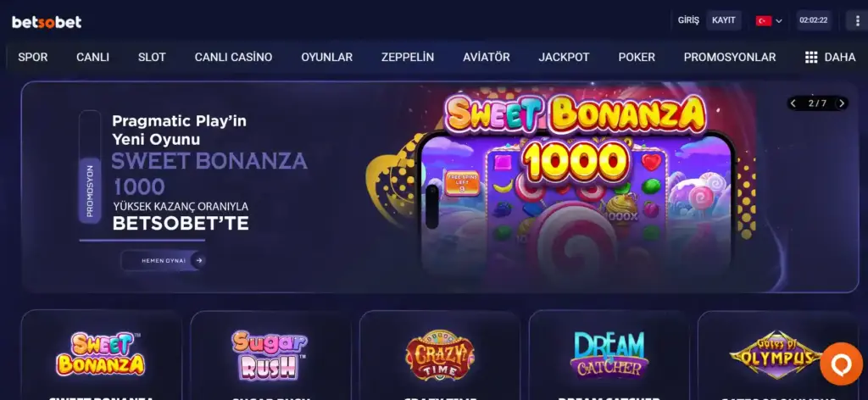The image size is (868, 400).
Task: Click the GİRİŞ login link
Action: coord(688,20)
